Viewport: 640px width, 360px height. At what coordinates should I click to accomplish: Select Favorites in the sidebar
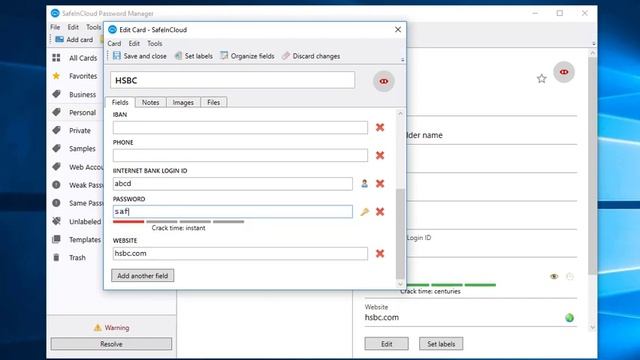pos(83,76)
